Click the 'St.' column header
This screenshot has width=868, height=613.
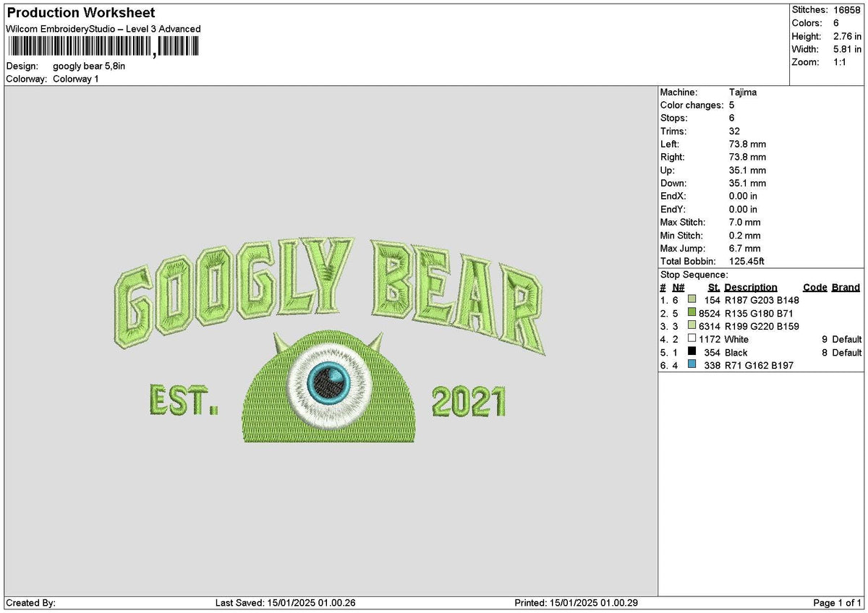[x=714, y=287]
